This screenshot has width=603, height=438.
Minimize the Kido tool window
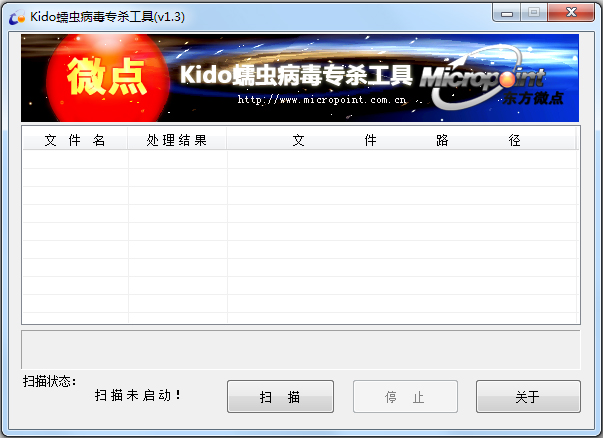[x=506, y=13]
